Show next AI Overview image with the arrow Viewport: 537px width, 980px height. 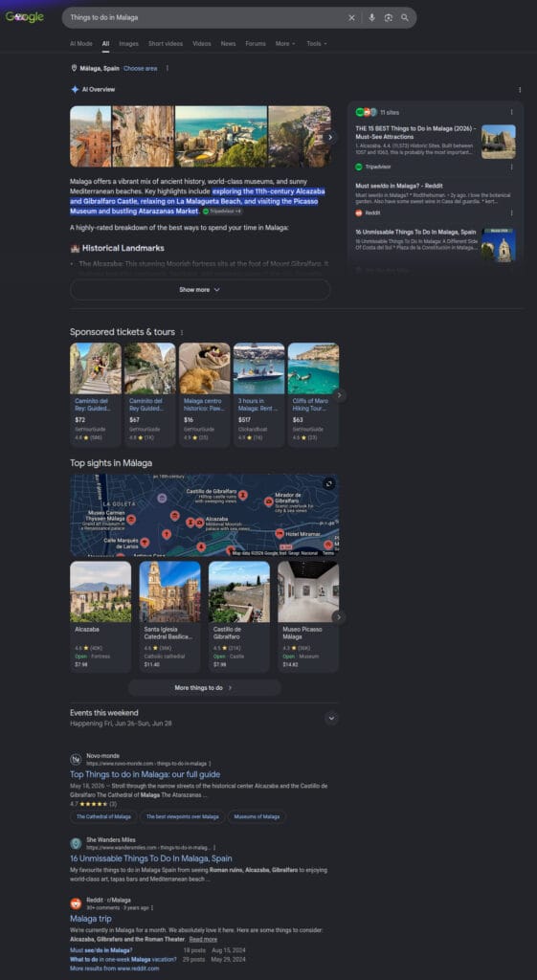pos(329,136)
